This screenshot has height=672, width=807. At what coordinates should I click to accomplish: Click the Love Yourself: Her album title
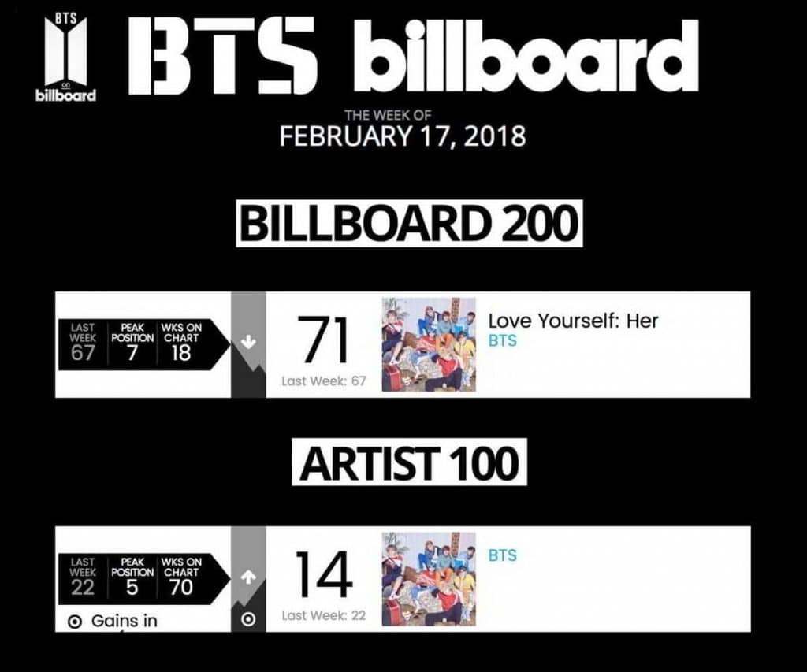573,321
